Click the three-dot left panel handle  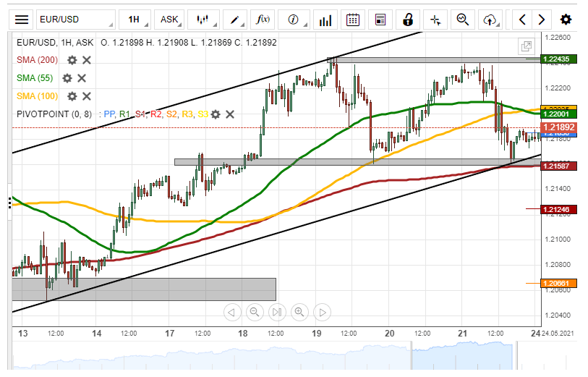pyautogui.click(x=9, y=203)
